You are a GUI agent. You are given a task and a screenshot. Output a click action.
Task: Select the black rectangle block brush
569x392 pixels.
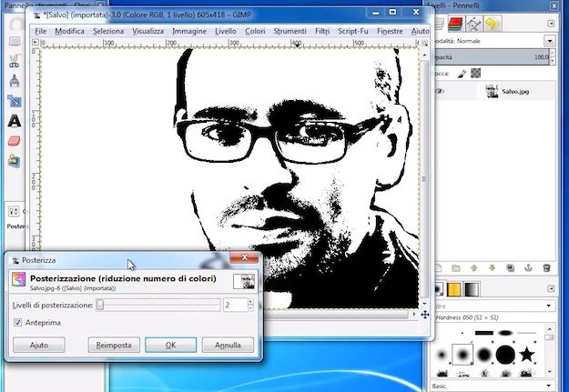pos(484,333)
